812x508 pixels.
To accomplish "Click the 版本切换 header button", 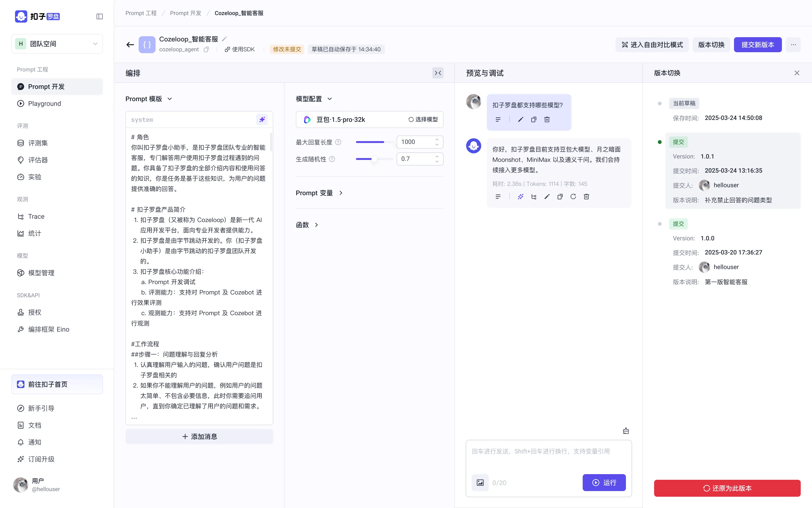I will [x=711, y=45].
